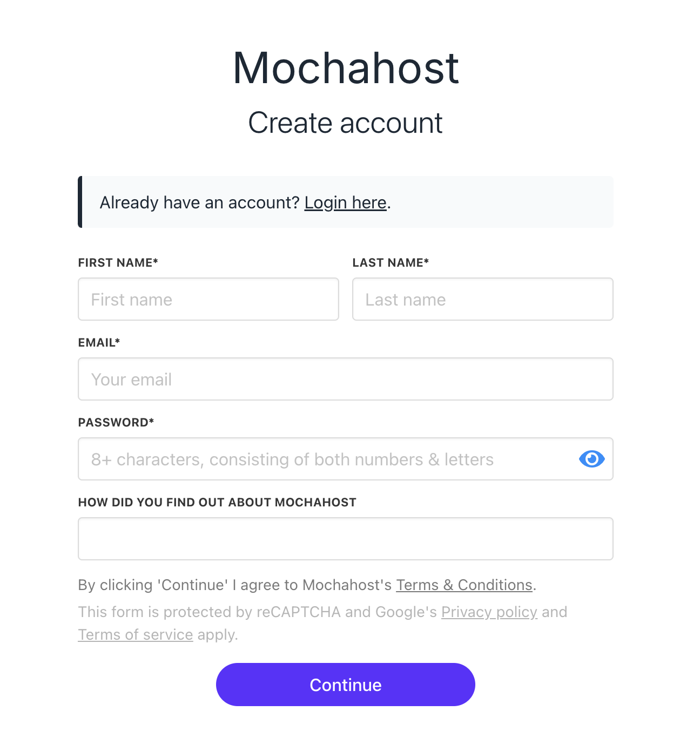Click the EMAIL label
Viewport: 700px width, 745px height.
pyautogui.click(x=99, y=342)
